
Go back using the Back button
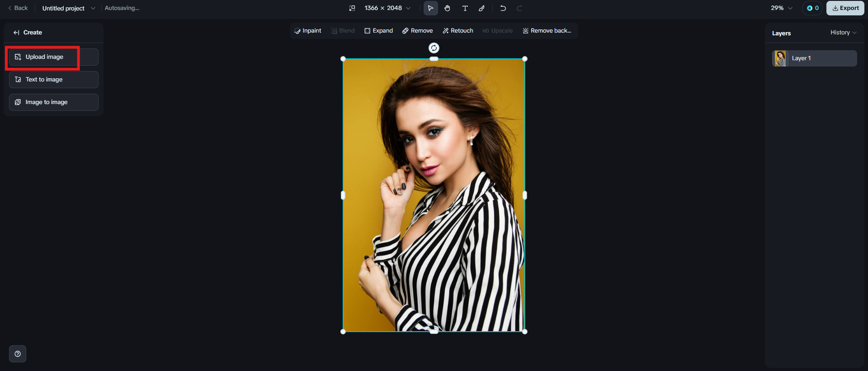[18, 8]
